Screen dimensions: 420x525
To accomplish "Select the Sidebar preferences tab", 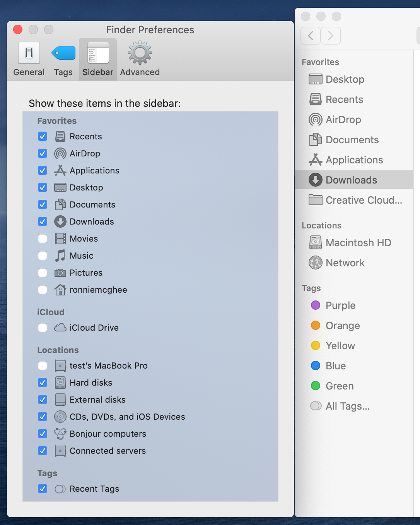I will (98, 59).
